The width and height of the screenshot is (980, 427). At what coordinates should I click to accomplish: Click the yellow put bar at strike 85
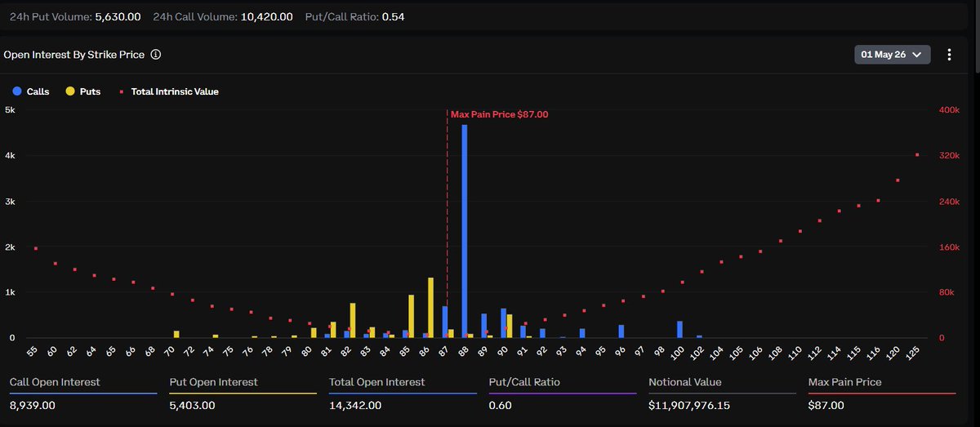[411, 317]
